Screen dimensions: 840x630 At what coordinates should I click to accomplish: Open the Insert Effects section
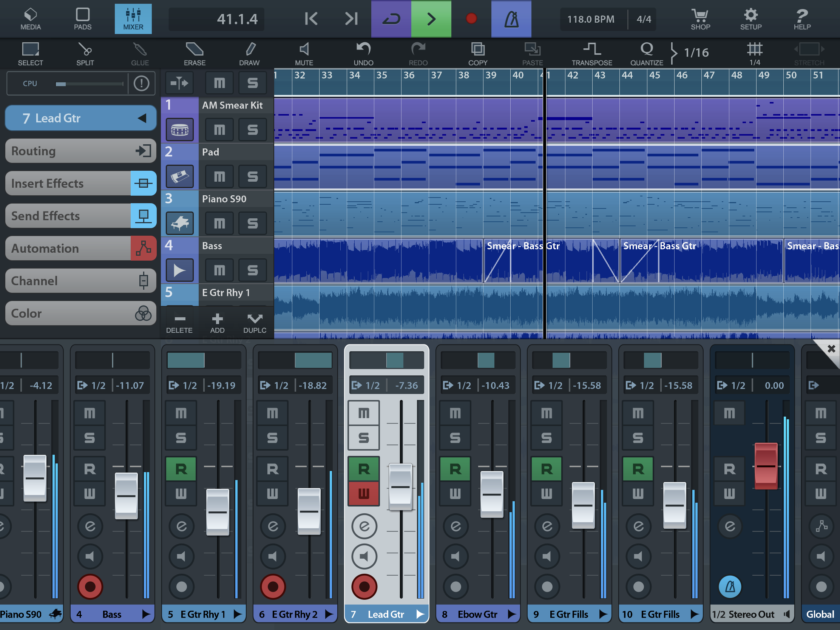[x=80, y=184]
